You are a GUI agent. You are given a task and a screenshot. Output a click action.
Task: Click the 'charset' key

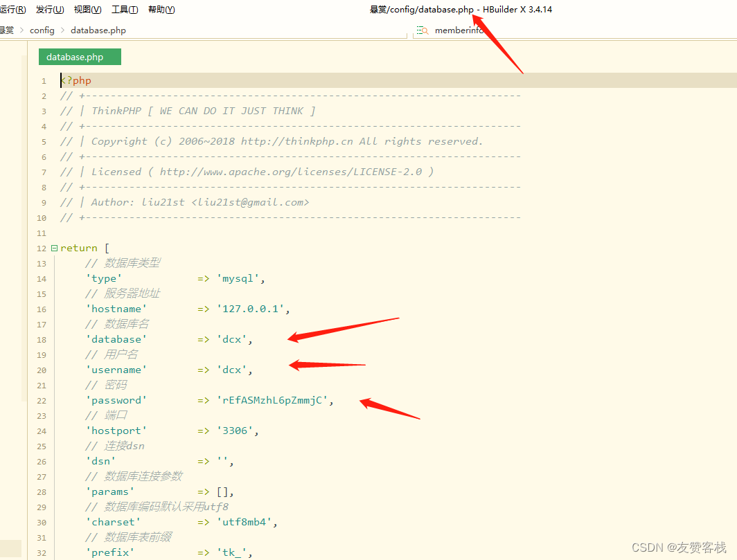[x=114, y=523]
